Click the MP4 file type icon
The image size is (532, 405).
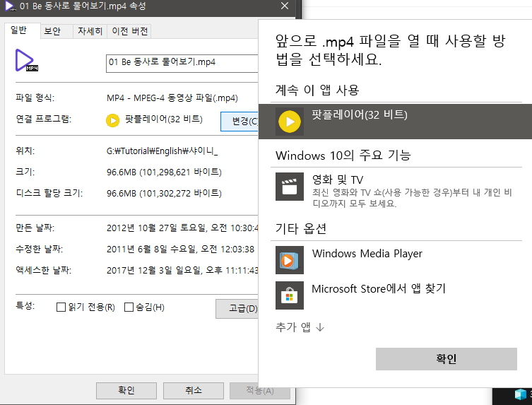click(x=27, y=60)
